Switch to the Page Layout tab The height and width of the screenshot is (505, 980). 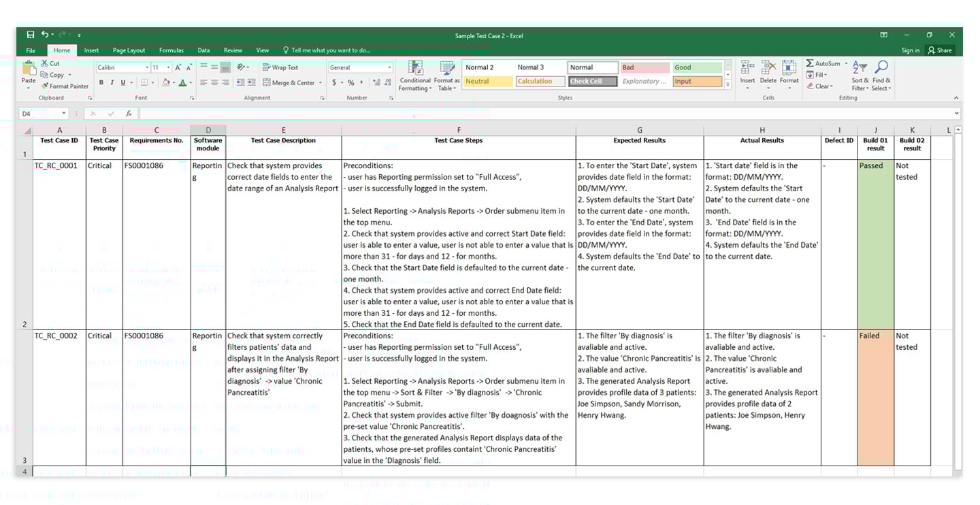click(x=129, y=50)
